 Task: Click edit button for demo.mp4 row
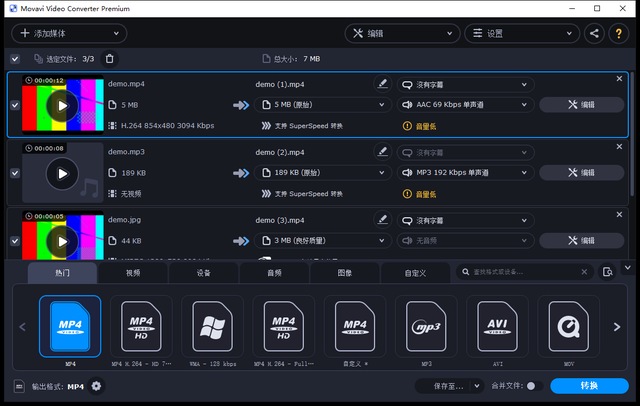(582, 105)
